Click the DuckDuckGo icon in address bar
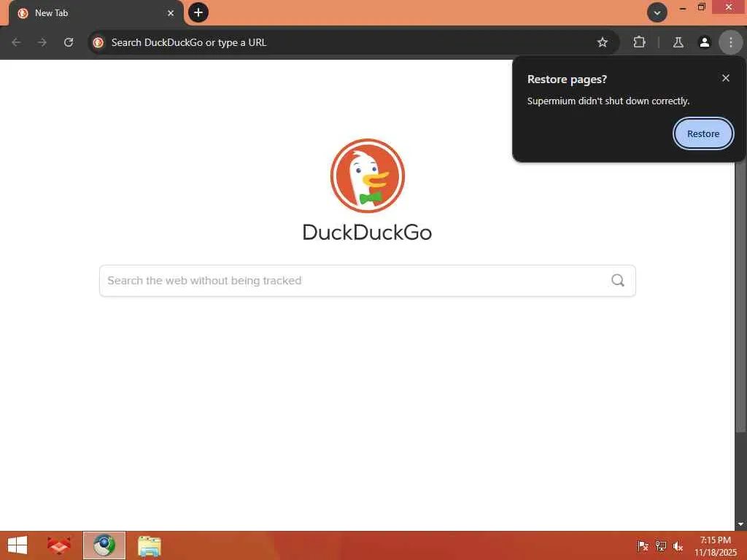This screenshot has width=747, height=560. click(98, 42)
